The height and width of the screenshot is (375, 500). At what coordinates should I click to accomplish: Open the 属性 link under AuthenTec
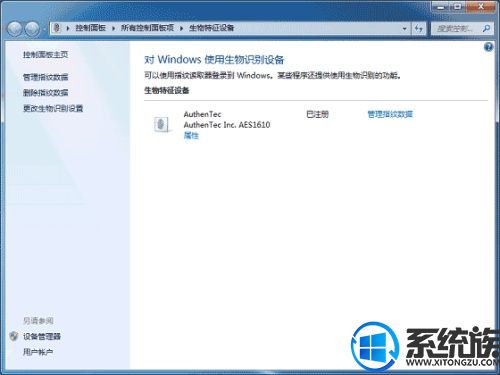(191, 136)
